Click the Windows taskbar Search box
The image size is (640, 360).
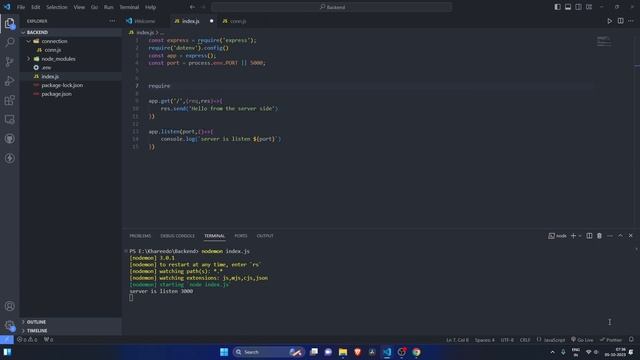(x=268, y=352)
